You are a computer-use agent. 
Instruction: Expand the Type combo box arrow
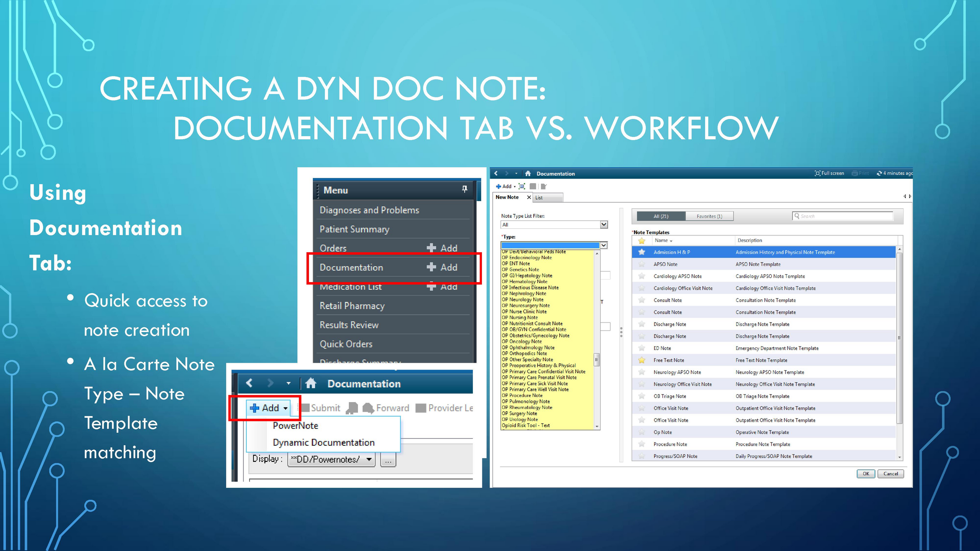click(x=604, y=245)
